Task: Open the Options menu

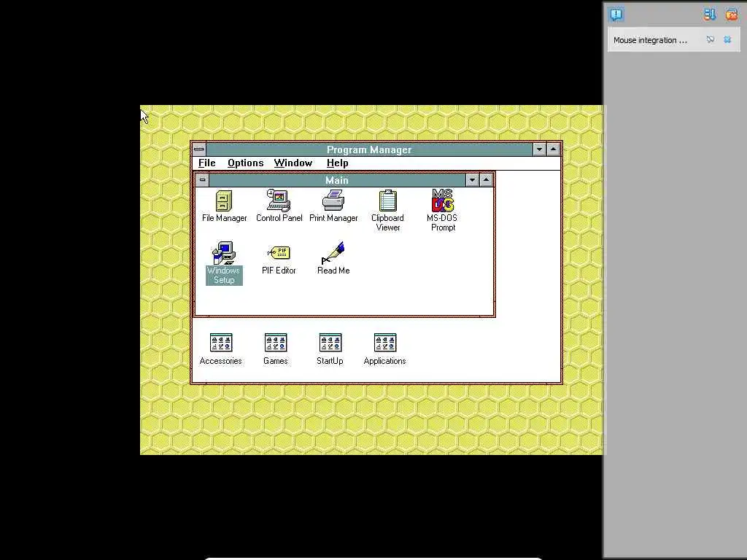Action: 245,163
